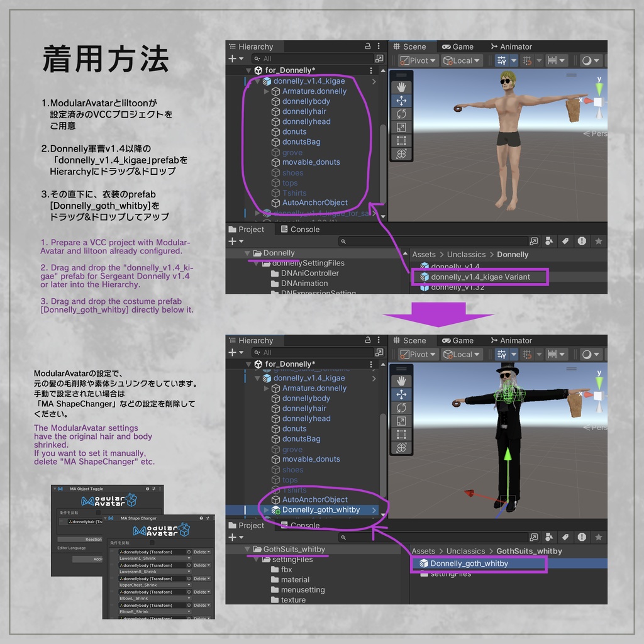Toggle the grid visibility button in upper Scene toolbar
This screenshot has height=644, width=644.
coord(501,61)
